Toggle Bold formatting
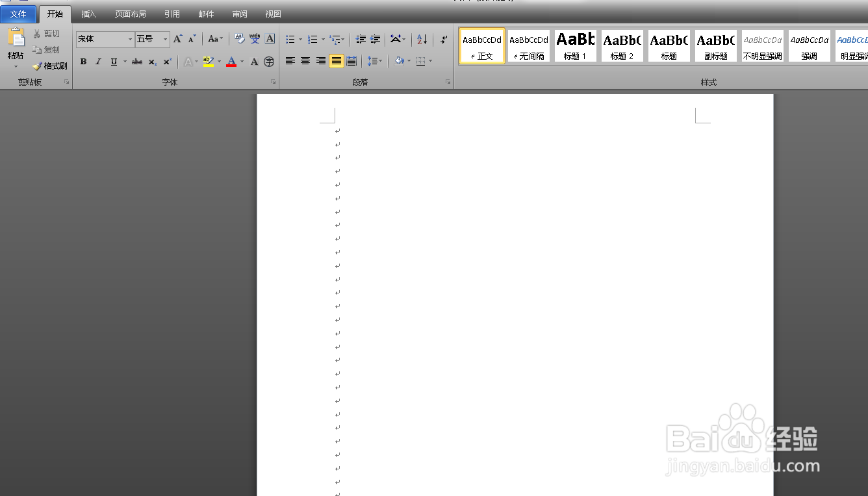Viewport: 868px width, 496px height. [x=83, y=62]
